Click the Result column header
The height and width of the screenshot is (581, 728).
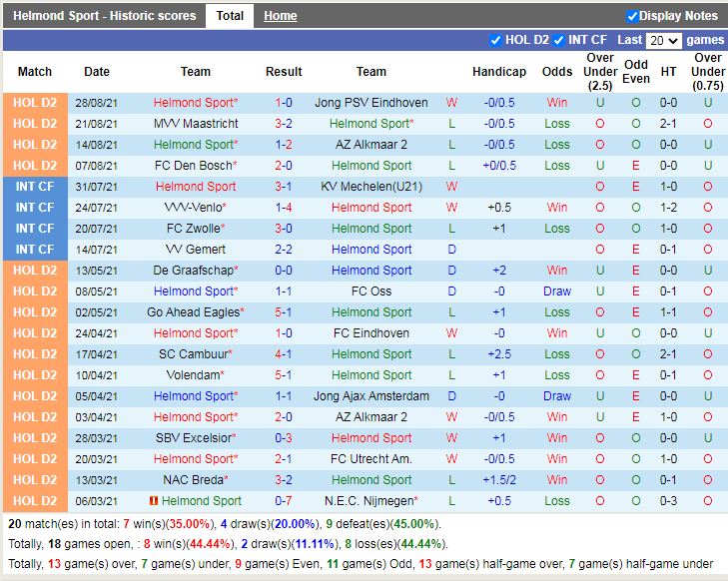tap(284, 72)
